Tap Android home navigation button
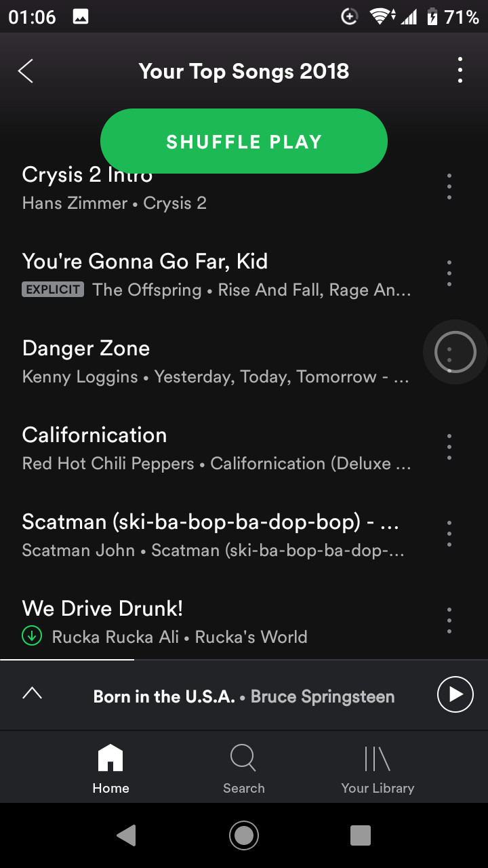488x868 pixels. (x=244, y=835)
